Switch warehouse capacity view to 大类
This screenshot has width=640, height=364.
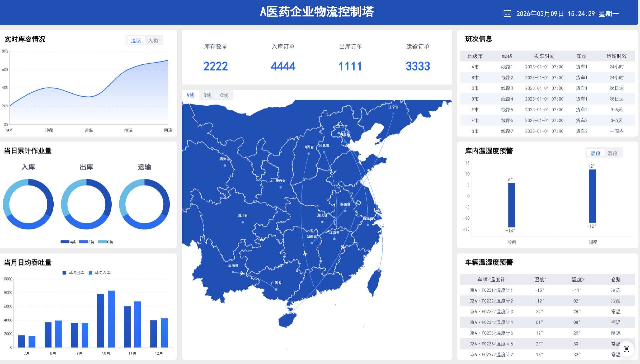(x=153, y=41)
